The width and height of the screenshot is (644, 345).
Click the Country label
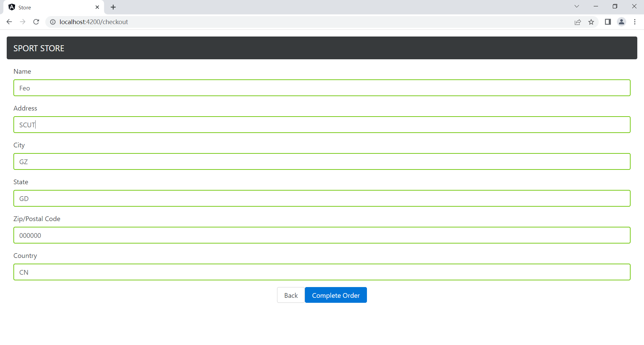click(25, 256)
